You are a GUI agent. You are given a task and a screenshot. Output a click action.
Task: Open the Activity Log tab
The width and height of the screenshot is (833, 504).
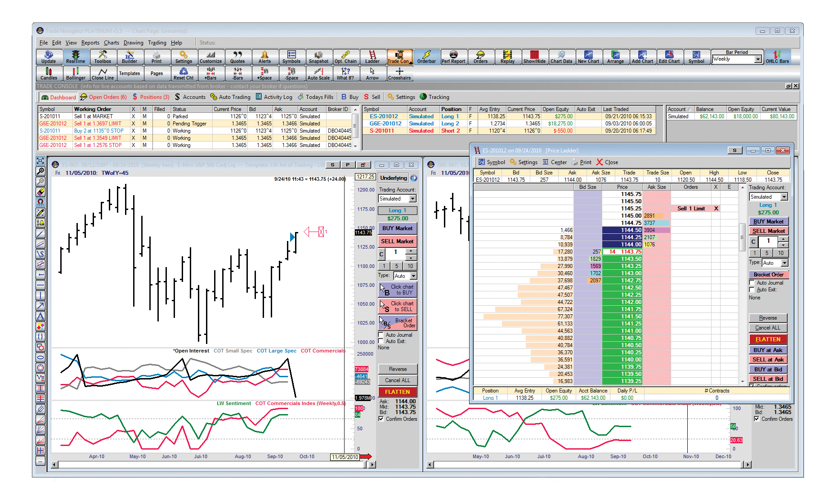[274, 97]
